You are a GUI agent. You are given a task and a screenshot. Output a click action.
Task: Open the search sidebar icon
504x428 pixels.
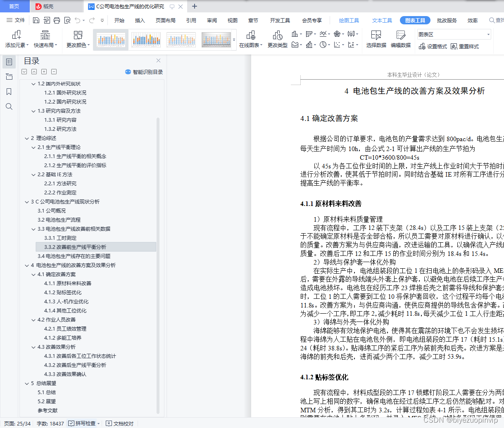(x=9, y=106)
